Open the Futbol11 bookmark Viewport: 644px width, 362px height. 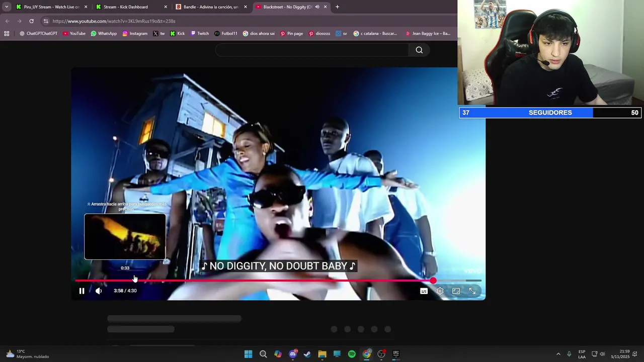coord(226,34)
